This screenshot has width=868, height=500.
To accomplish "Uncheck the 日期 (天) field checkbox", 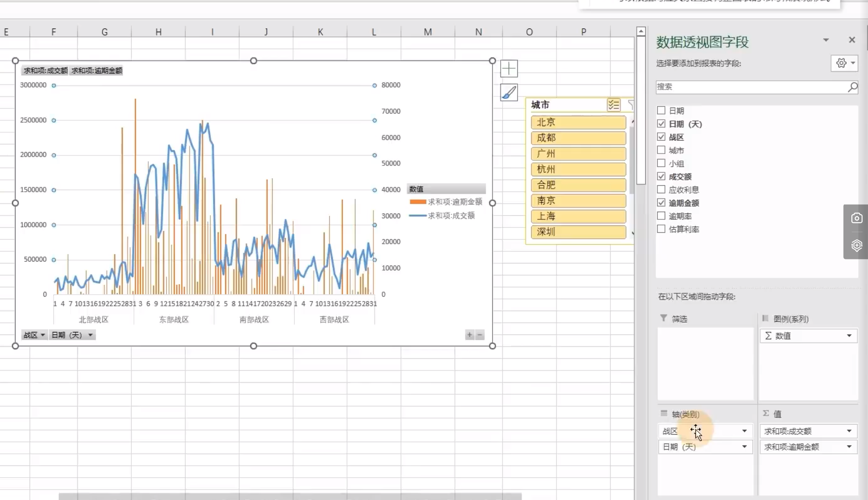I will click(x=661, y=124).
